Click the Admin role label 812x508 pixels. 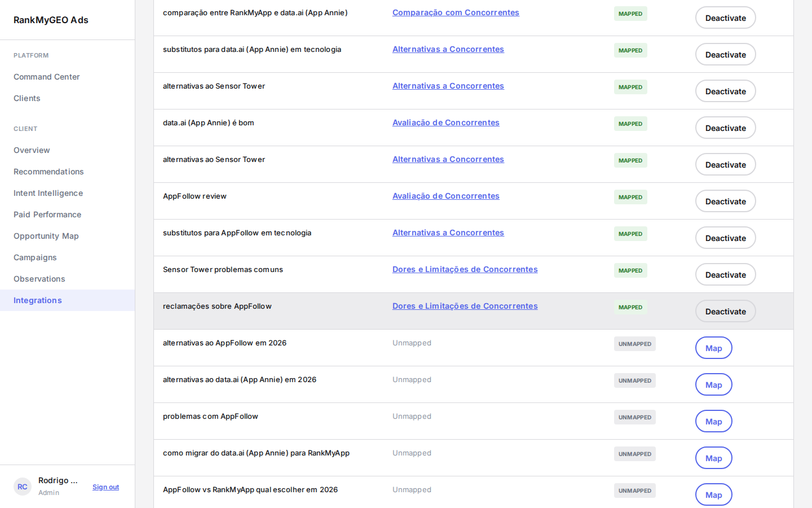48,493
